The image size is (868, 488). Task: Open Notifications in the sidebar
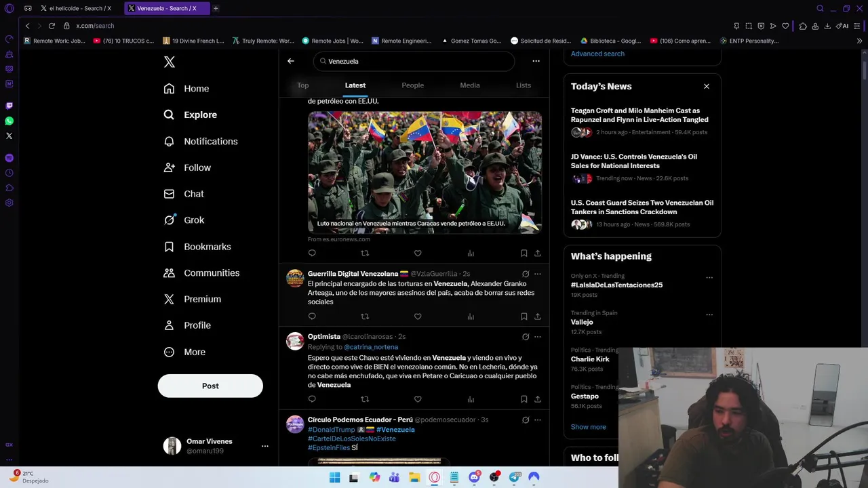(201, 141)
